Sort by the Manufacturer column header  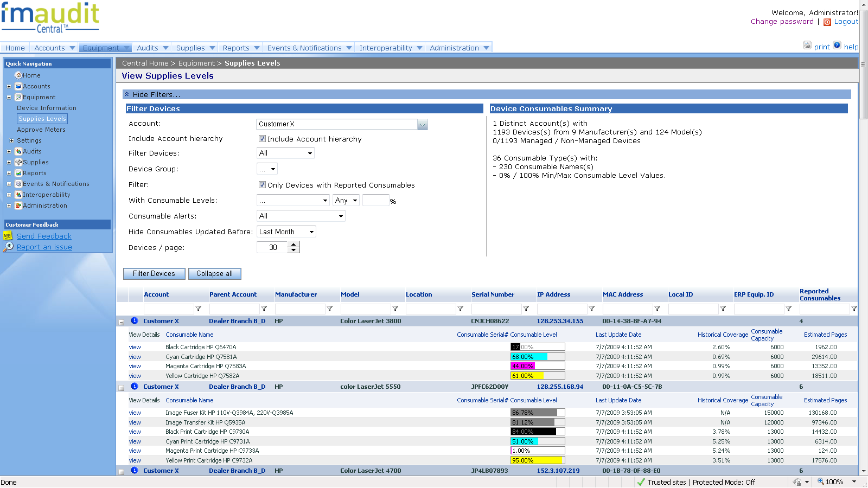coord(296,294)
